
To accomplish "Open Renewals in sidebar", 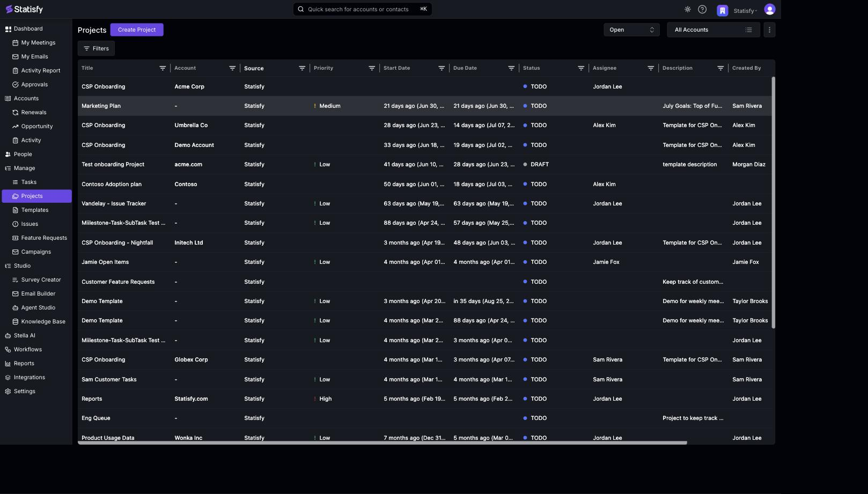I will tap(34, 112).
